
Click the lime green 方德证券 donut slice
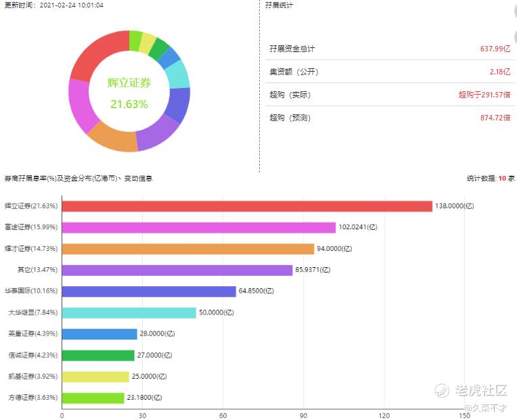tap(135, 41)
